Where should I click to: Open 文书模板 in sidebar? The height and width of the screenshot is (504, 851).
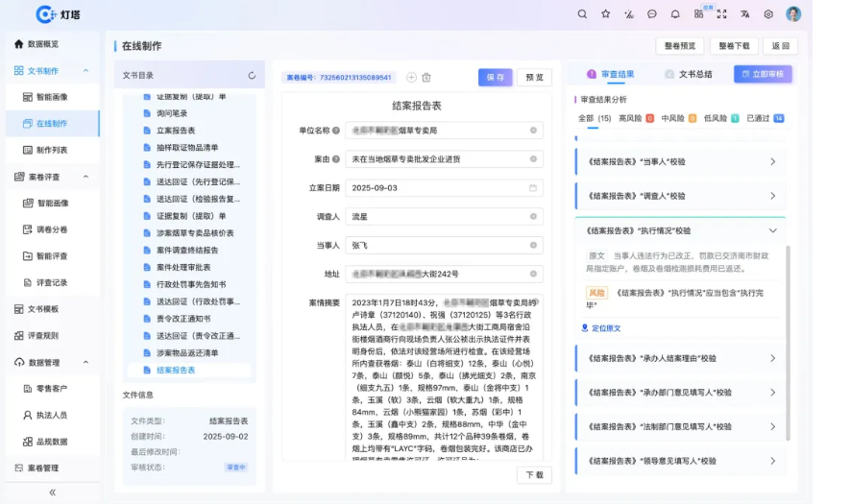click(52, 309)
